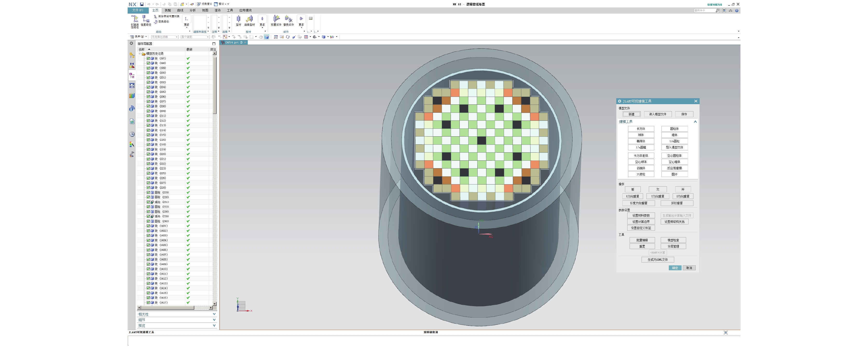The width and height of the screenshot is (868, 347).
Task: Click the resource bar settings gear icon
Action: [x=132, y=44]
